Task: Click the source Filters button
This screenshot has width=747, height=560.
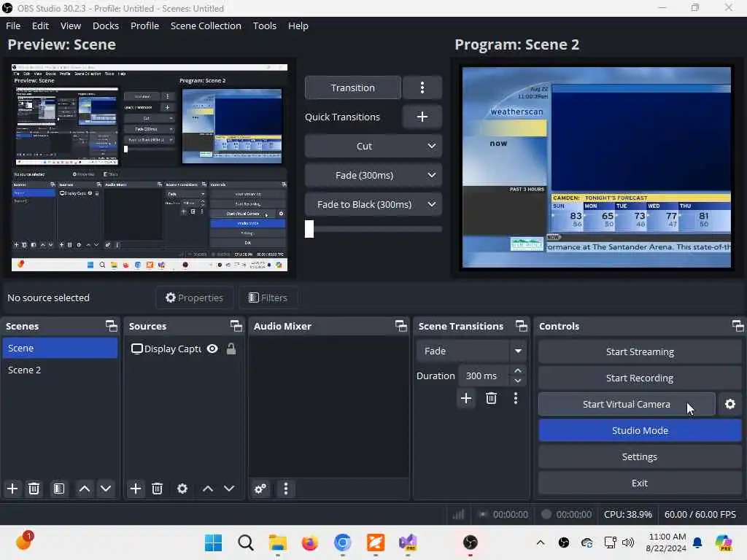Action: (268, 297)
